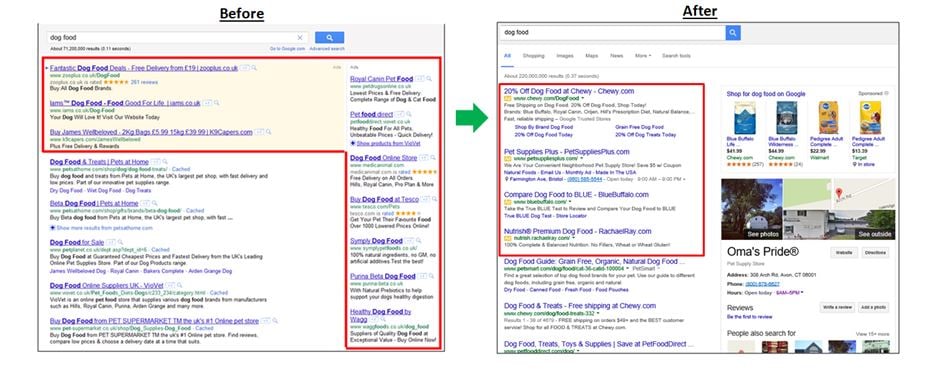Click 'Shop for dog food on Google' heading

(766, 94)
